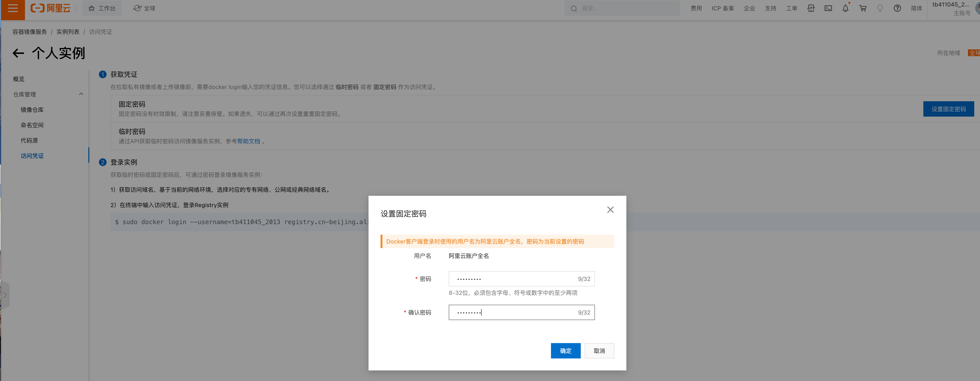The width and height of the screenshot is (980, 381).
Task: Open the notifications bell
Action: pos(845,8)
